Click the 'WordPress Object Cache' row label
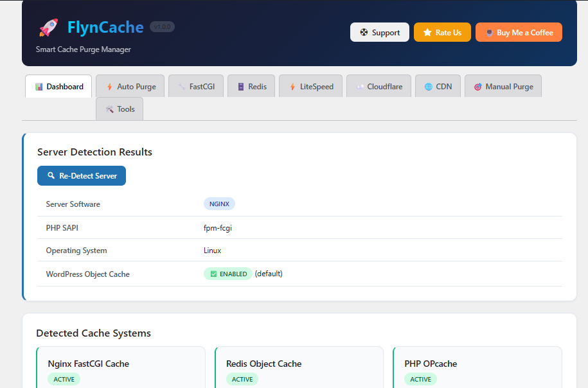Screen dimensions: 588x388 pos(88,274)
